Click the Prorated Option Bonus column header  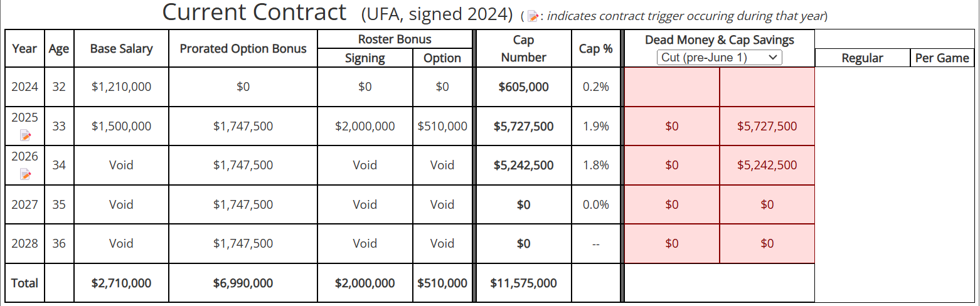243,48
